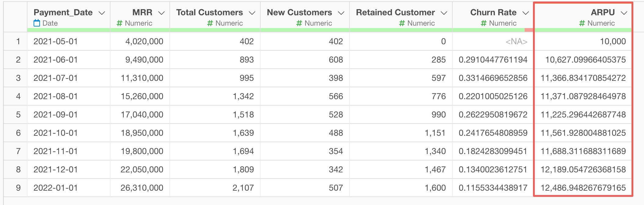Click the red NA segment in Churn Rate bar

point(529,30)
